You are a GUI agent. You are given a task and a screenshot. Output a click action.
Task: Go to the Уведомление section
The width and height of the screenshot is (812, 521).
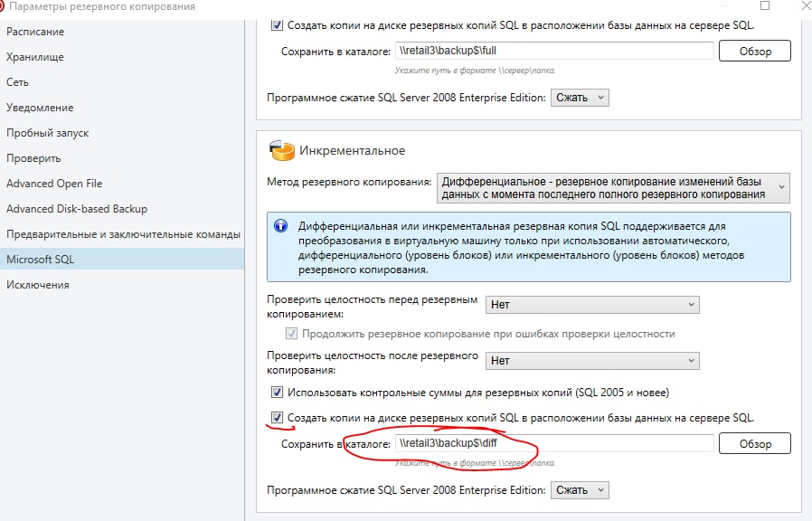tap(40, 108)
